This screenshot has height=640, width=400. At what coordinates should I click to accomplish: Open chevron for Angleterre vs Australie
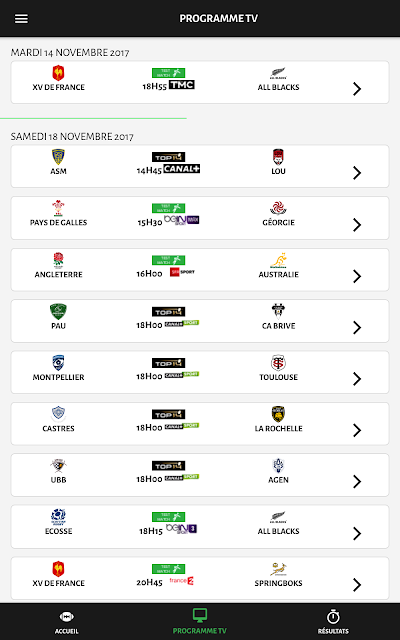click(357, 276)
